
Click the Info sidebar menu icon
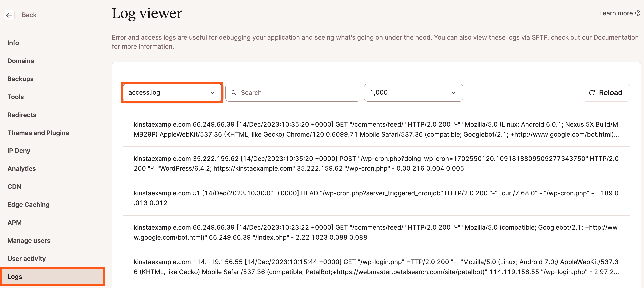pyautogui.click(x=14, y=42)
